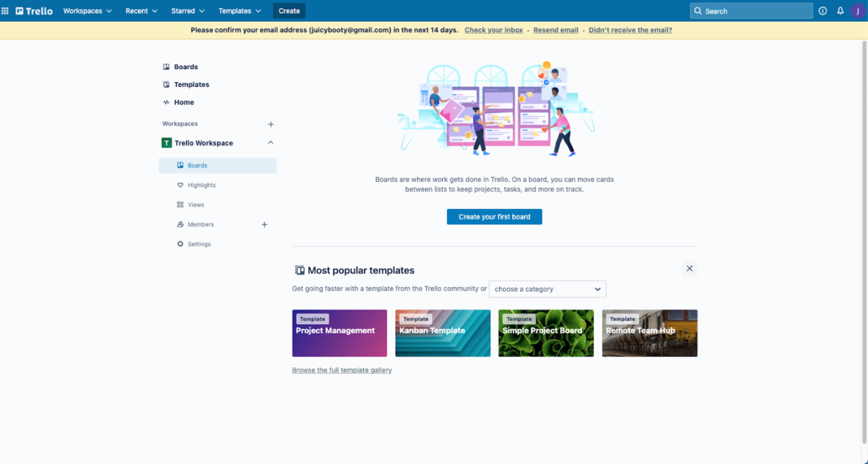The image size is (868, 464).
Task: Collapse the Trello Workspace section
Action: (x=271, y=143)
